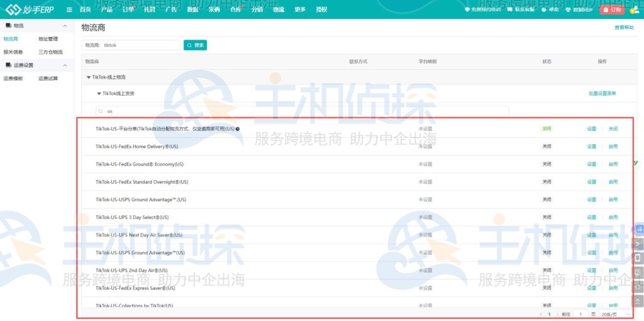Open the 广告 menu
Viewport: 644px width, 321px height.
click(x=171, y=9)
